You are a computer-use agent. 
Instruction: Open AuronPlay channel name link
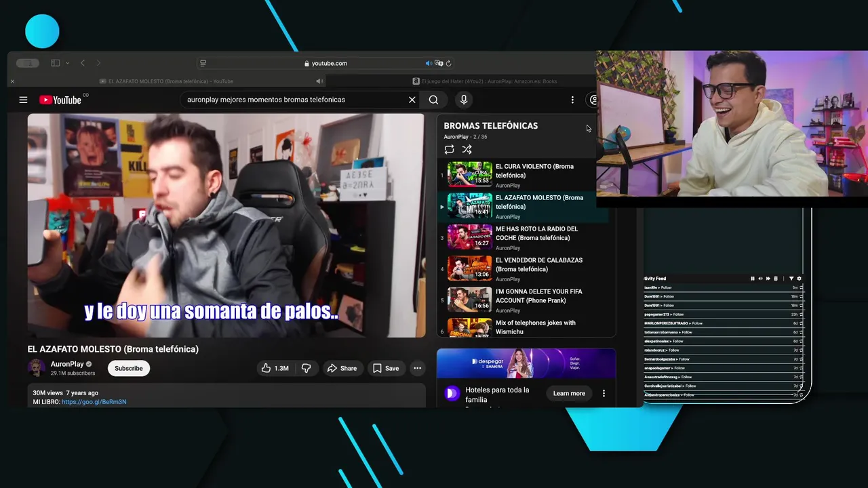67,364
